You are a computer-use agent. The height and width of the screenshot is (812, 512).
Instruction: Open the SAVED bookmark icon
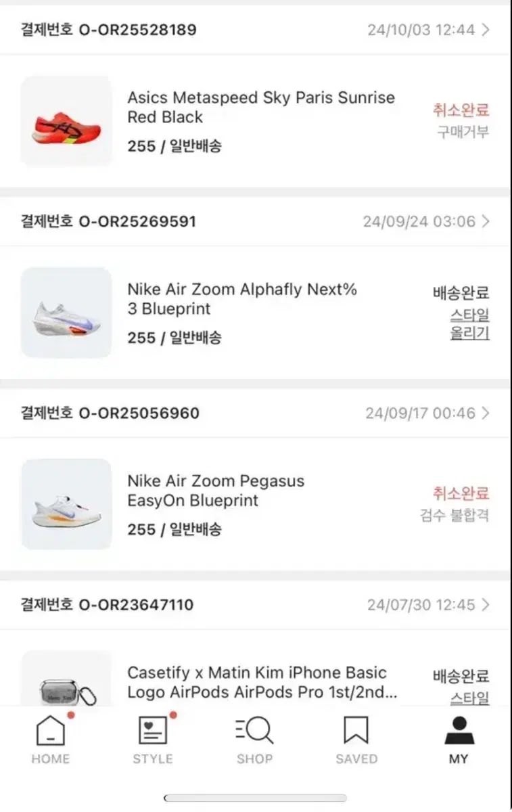(356, 731)
